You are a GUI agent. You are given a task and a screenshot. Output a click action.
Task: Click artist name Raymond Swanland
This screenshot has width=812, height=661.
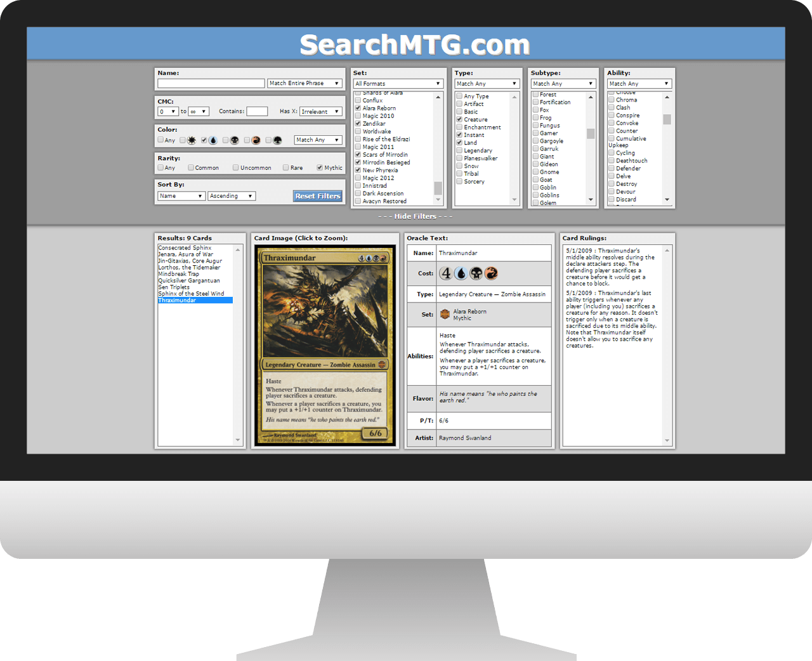click(465, 438)
